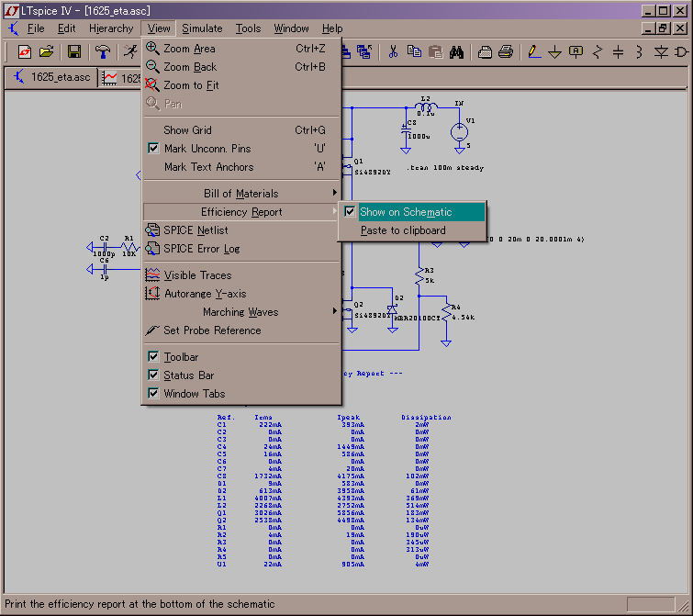Open the Window menu
Image resolution: width=693 pixels, height=616 pixels.
[x=291, y=28]
